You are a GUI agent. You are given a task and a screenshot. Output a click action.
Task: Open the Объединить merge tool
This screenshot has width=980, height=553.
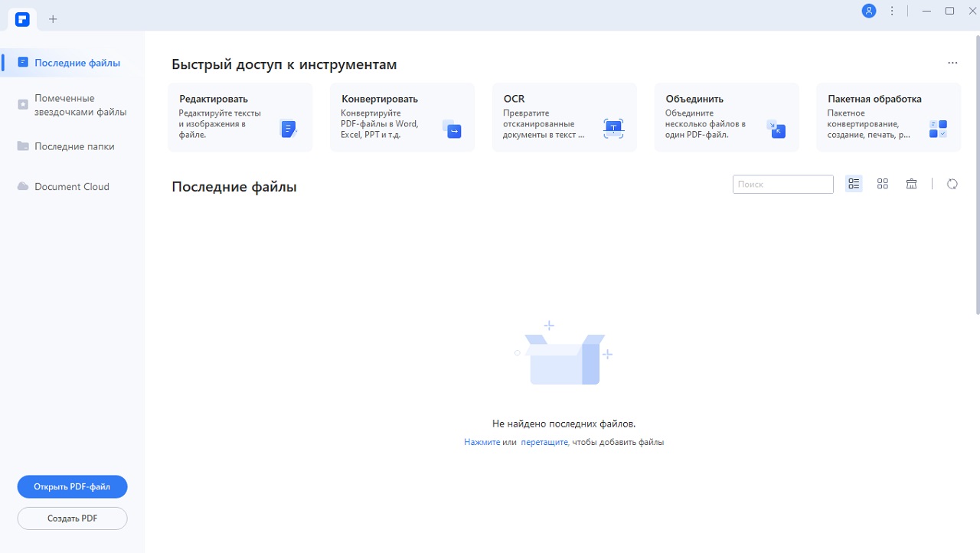tap(726, 116)
